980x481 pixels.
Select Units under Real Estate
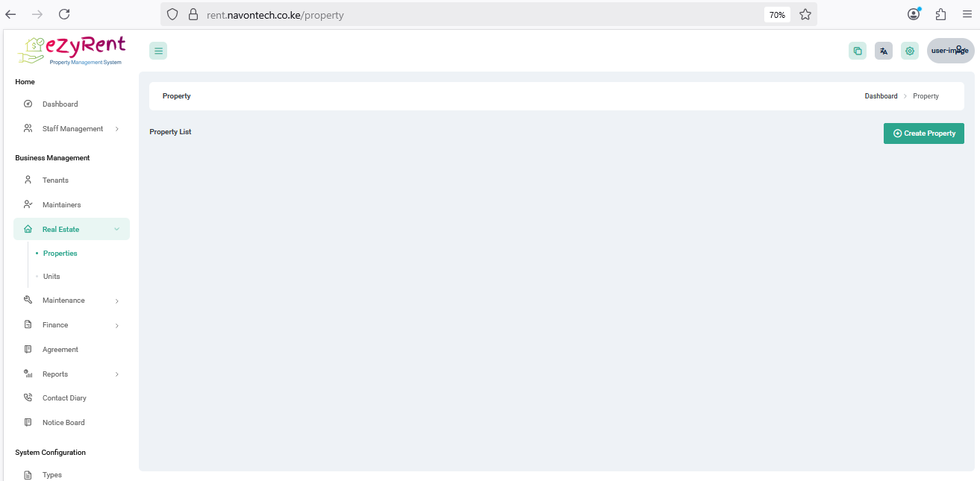pyautogui.click(x=52, y=277)
